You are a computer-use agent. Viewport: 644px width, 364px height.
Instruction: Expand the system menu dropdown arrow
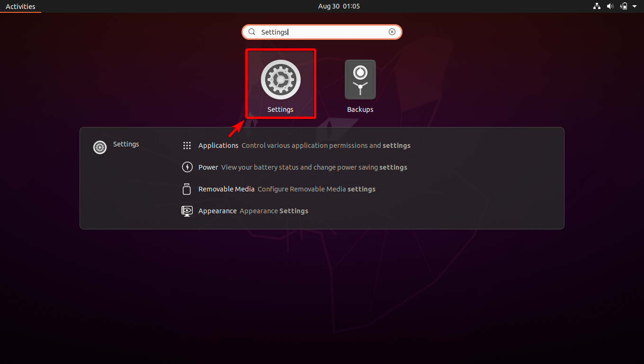click(x=635, y=6)
